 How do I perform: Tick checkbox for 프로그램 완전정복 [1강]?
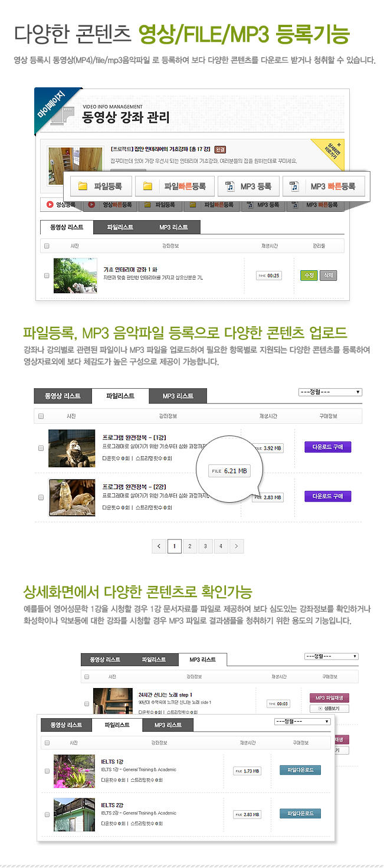(x=41, y=448)
